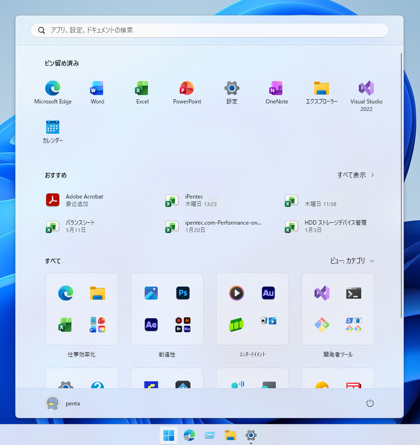Screen dimensions: 420x445
Task: Open Settings from the taskbar
Action: (x=251, y=435)
